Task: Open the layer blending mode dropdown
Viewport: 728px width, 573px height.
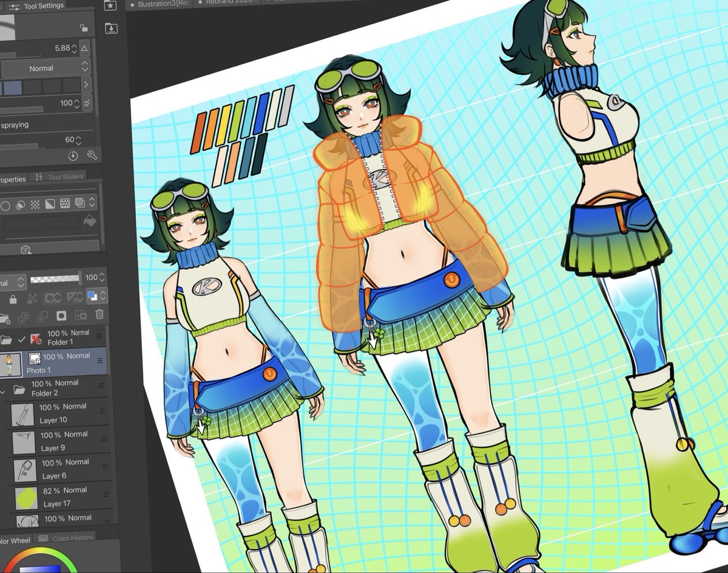Action: click(x=13, y=283)
